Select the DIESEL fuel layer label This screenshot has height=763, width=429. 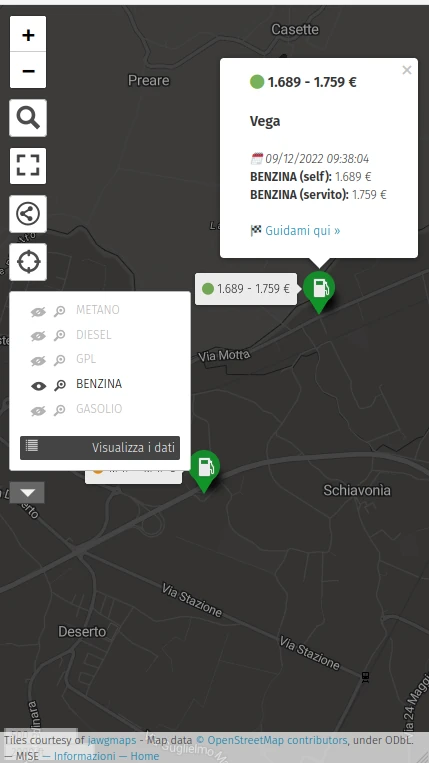(x=94, y=335)
